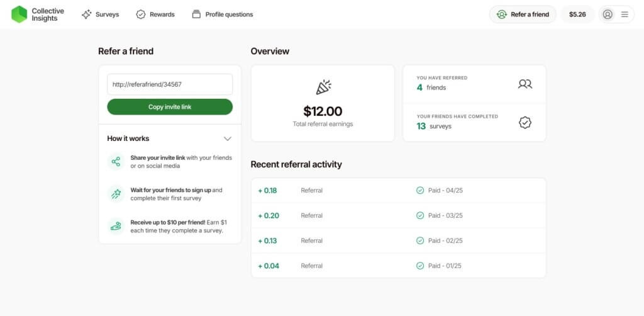Viewport: 644px width, 316px height.
Task: Click the sparkle stars icon beside sign up step
Action: click(x=116, y=194)
